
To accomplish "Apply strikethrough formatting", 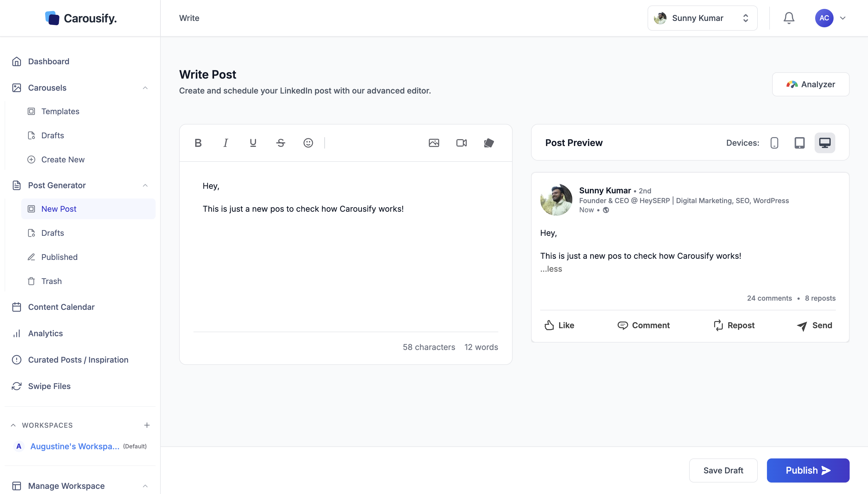I will [x=280, y=143].
